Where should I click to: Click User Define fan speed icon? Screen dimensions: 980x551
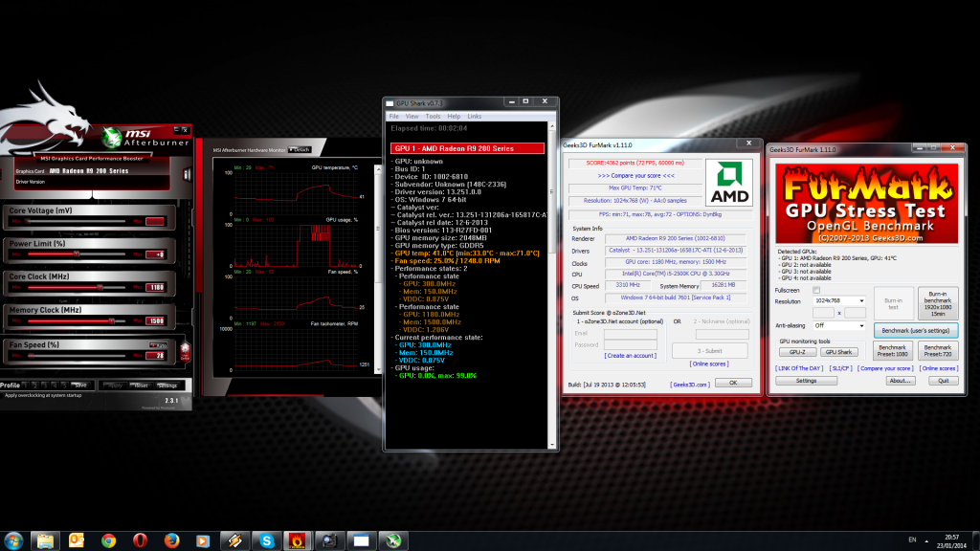coord(185,352)
